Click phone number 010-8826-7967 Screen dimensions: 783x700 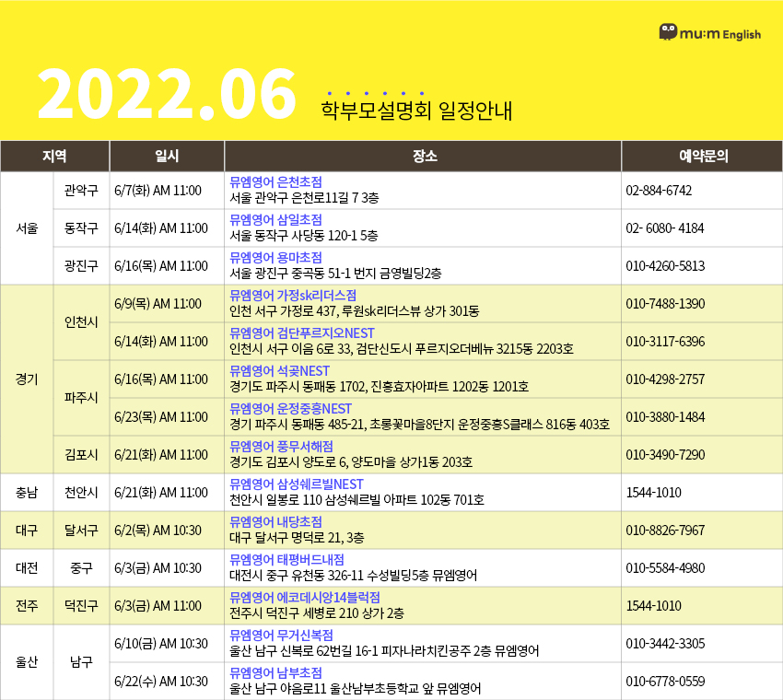(665, 531)
